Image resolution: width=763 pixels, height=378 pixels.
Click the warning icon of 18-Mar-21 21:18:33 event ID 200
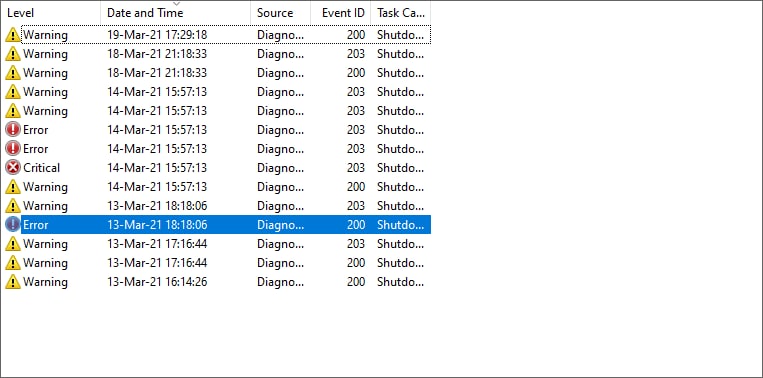13,73
